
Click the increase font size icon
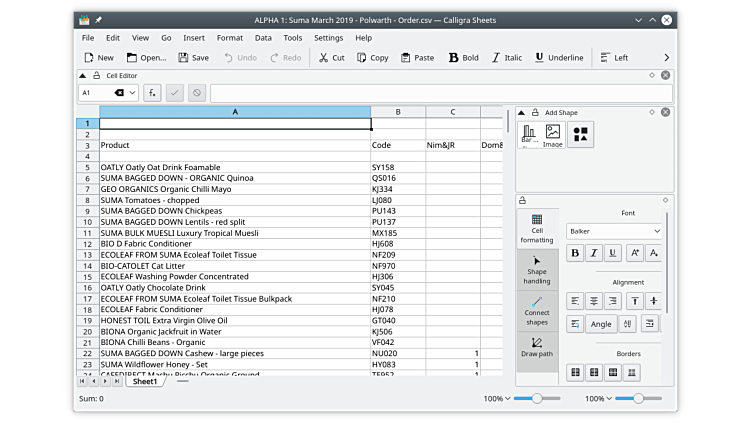pos(633,253)
